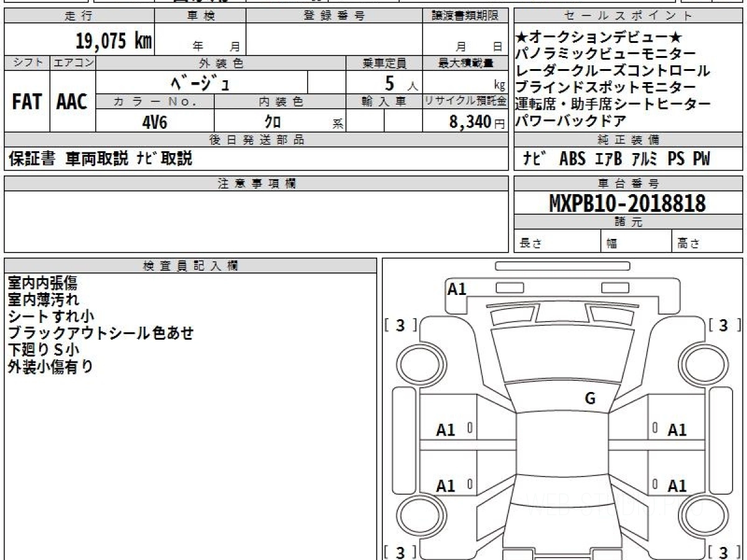Click the 保証書 車両取説 ナビ取説 line
The image size is (747, 560).
pos(100,159)
